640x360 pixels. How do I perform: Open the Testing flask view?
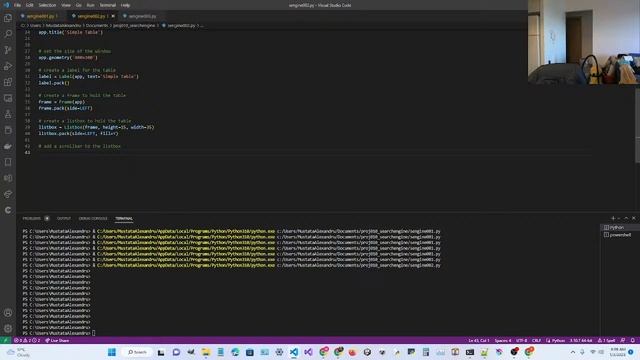8,114
